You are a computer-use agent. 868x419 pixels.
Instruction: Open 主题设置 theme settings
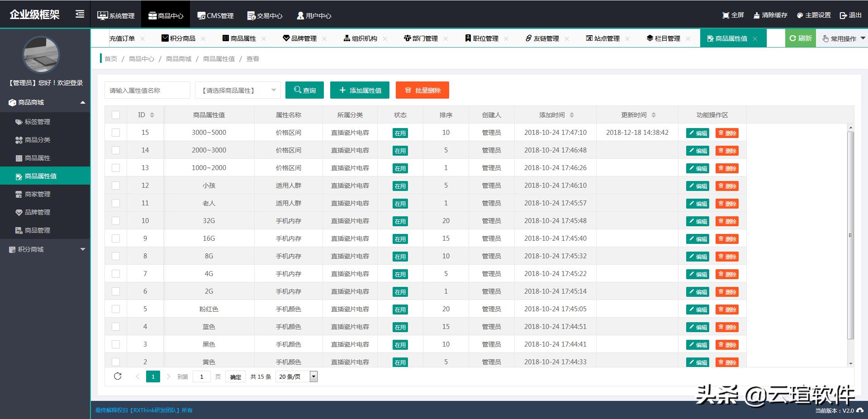click(x=814, y=15)
